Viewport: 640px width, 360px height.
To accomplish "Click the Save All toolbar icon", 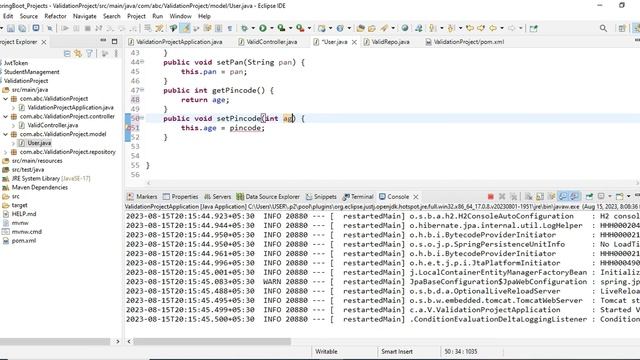I will [x=22, y=28].
